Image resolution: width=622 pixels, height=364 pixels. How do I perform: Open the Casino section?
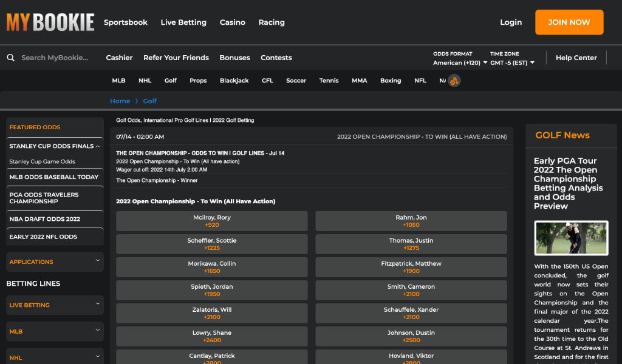pyautogui.click(x=233, y=22)
